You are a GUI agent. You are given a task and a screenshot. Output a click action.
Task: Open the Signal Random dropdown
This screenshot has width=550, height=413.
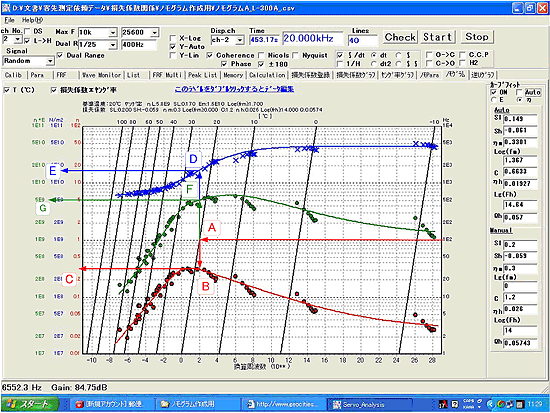[x=50, y=61]
